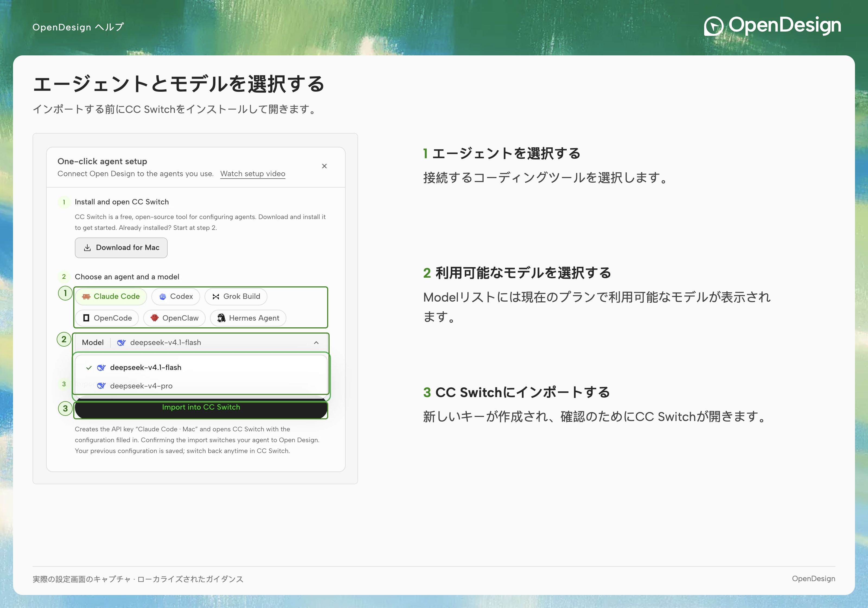Image resolution: width=868 pixels, height=608 pixels.
Task: Click the CC Switchにインポートする heading
Action: coord(522,392)
